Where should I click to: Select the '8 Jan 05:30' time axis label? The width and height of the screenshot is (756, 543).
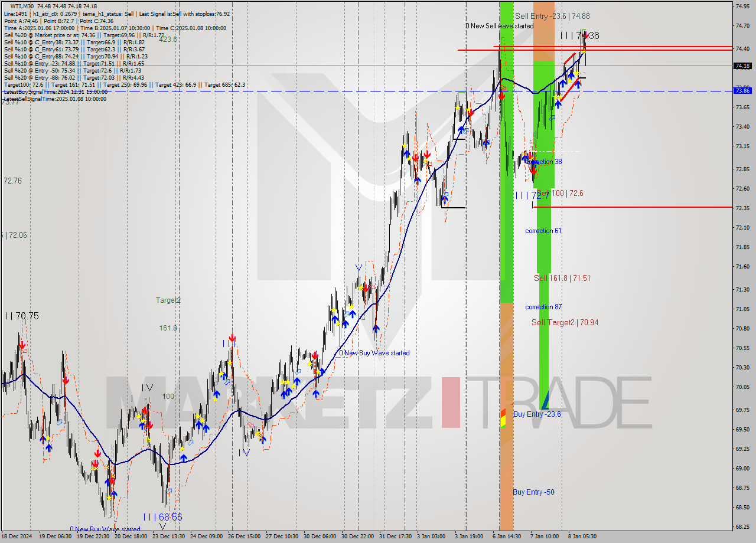point(583,538)
